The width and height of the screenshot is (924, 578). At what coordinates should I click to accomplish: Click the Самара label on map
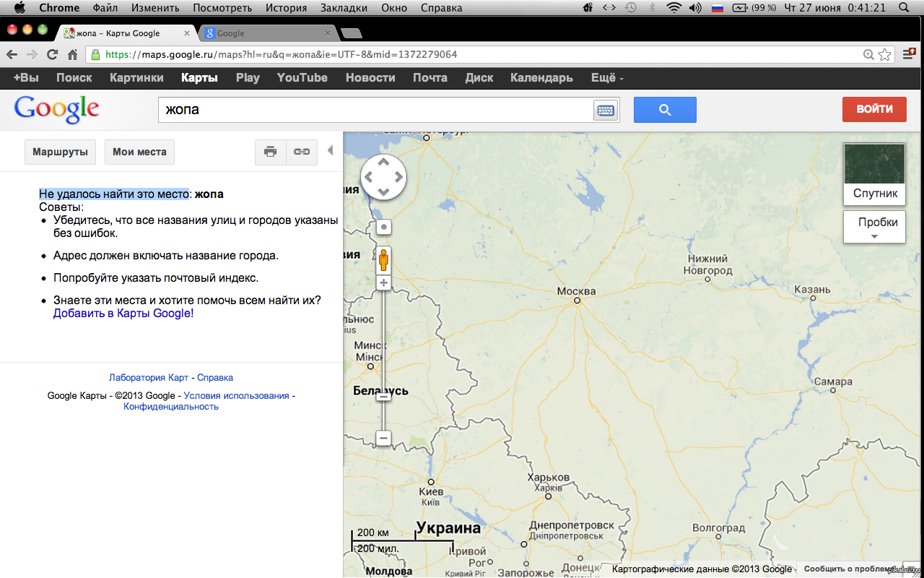834,381
